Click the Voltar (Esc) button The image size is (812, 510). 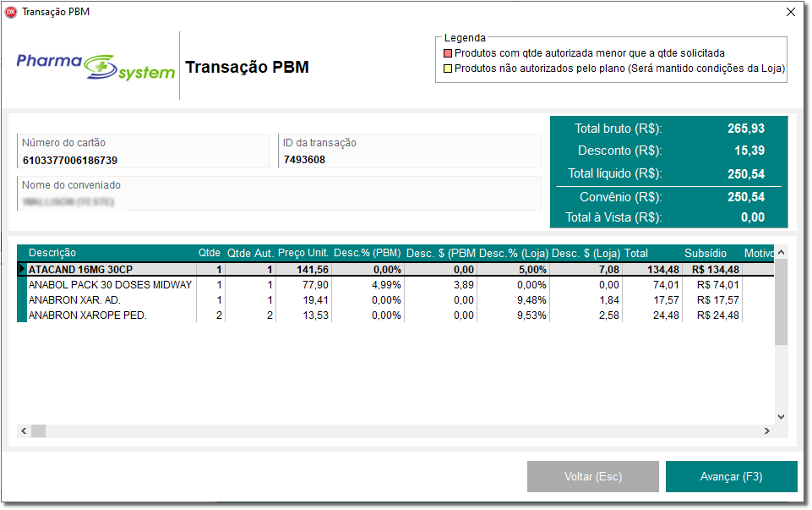click(593, 476)
